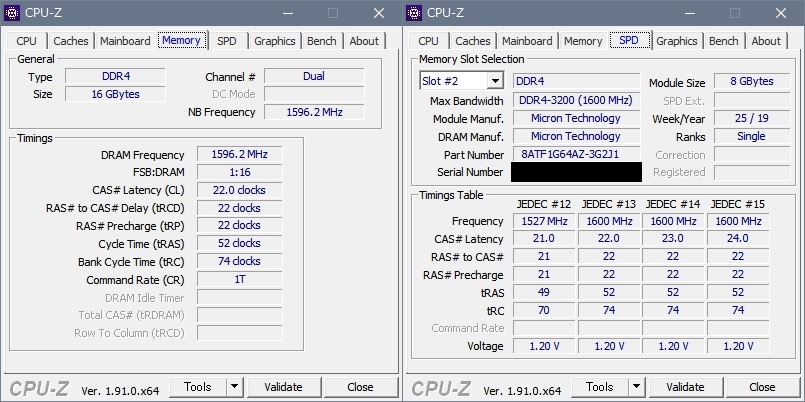The image size is (805, 402).
Task: Click the FSB:DRAM 1:16 value
Action: pyautogui.click(x=239, y=173)
